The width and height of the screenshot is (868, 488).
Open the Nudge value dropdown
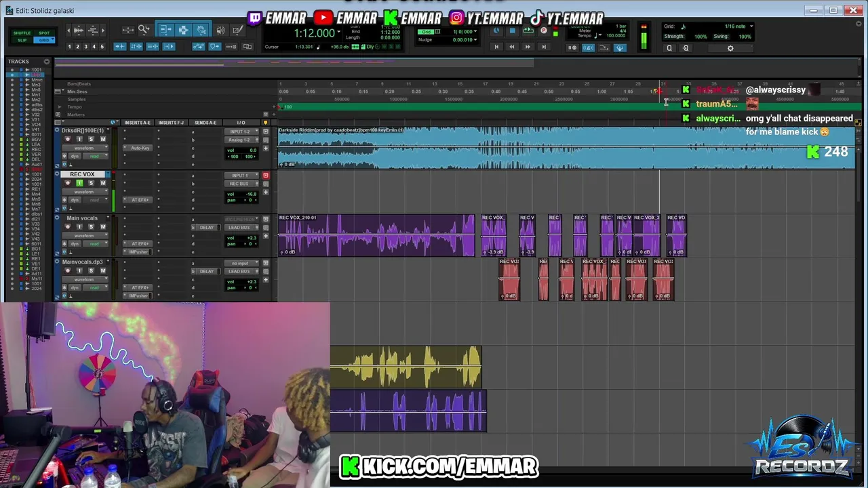click(x=475, y=39)
